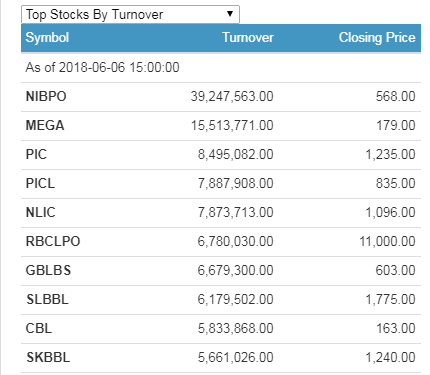Image resolution: width=430 pixels, height=375 pixels.
Task: Open the NIBPO stock symbol
Action: pos(46,97)
